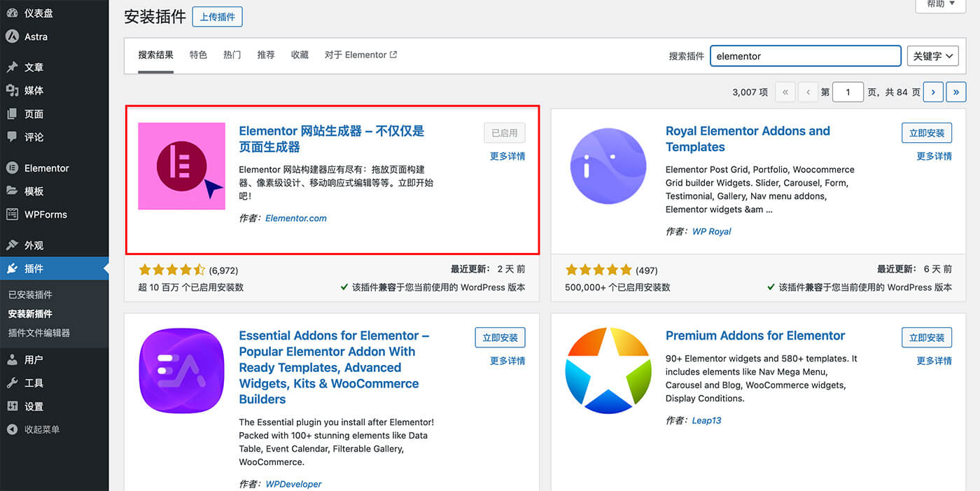Jump to last results page arrow
This screenshot has height=491, width=980.
click(x=955, y=92)
